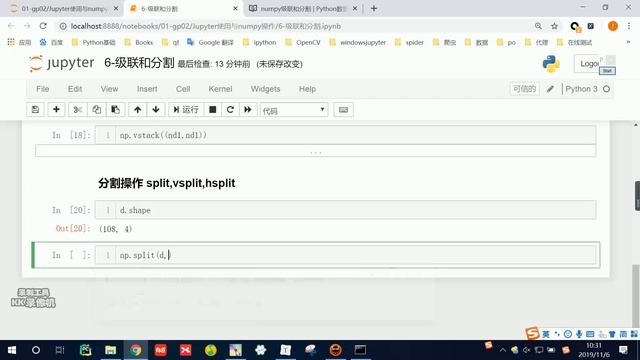Go back in browser history
640x360 pixels.
[11, 26]
